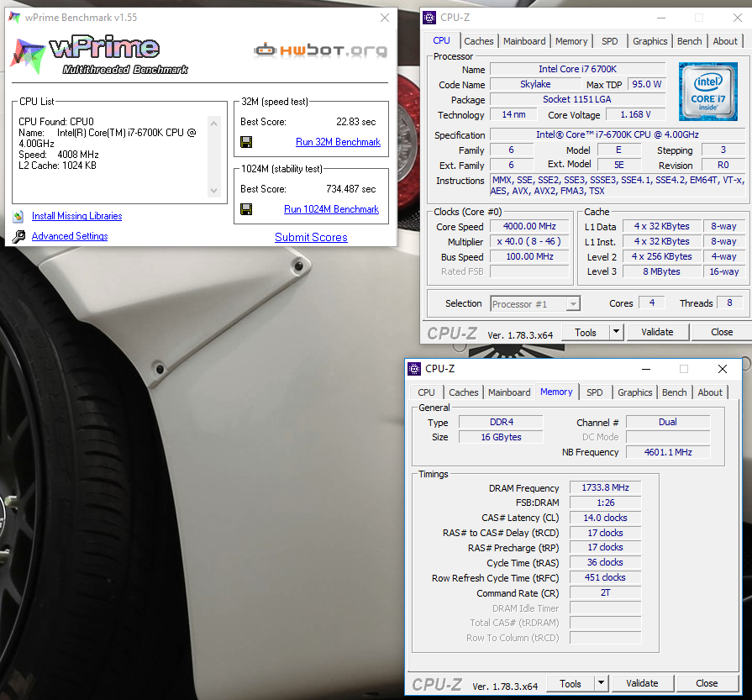Click the Install Missing Libraries icon
The image size is (752, 700).
click(18, 216)
